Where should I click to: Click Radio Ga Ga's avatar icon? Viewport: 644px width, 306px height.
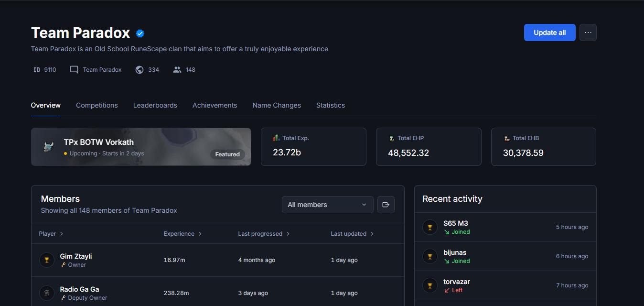47,293
